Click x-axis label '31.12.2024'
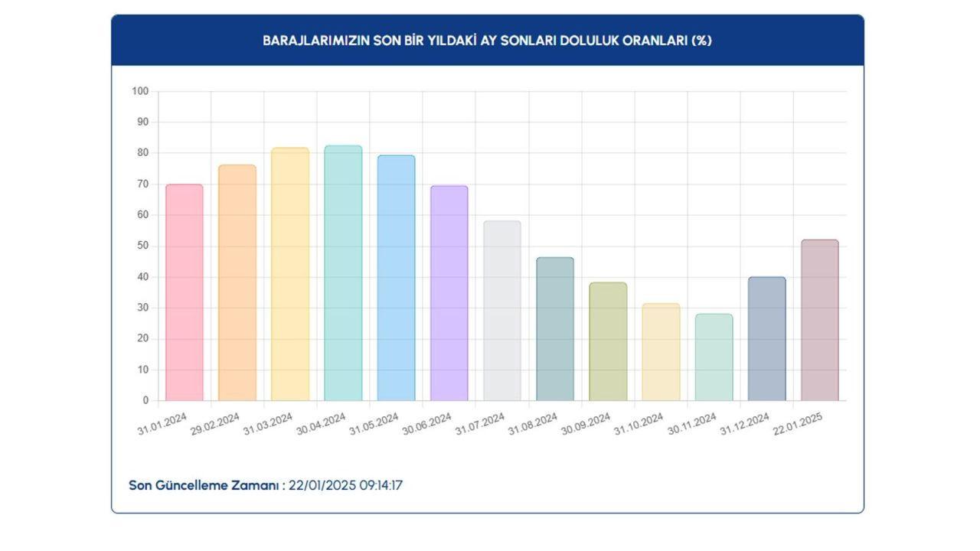 pos(746,423)
